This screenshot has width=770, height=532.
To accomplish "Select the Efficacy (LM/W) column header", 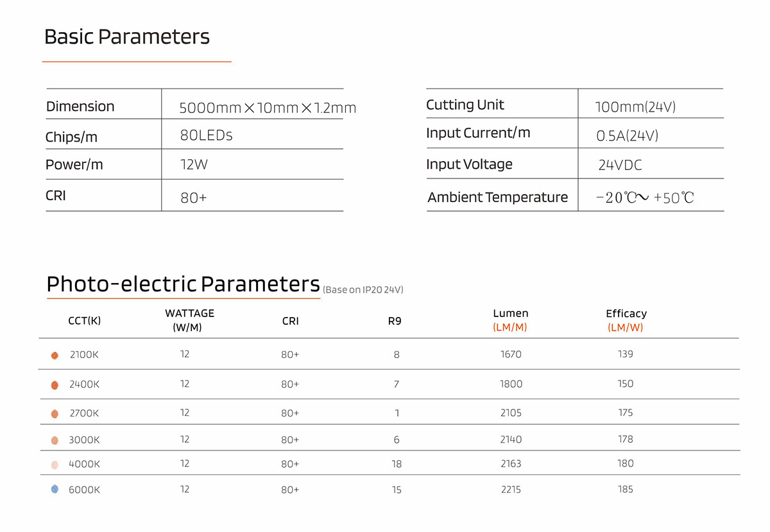I will point(626,320).
